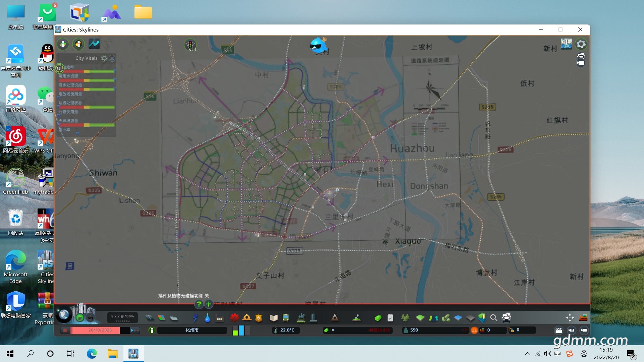Open traffic manager traffic light icon
Screen dimensions: 644x362
(191, 45)
